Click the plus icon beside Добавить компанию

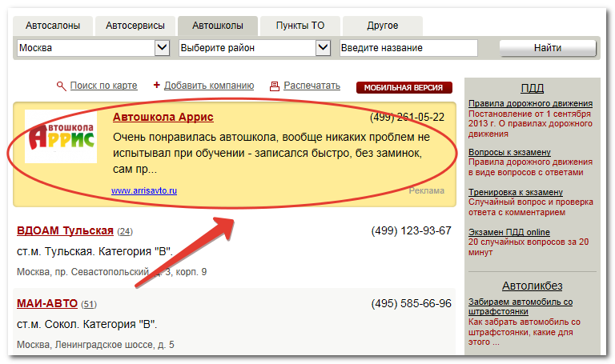(156, 85)
